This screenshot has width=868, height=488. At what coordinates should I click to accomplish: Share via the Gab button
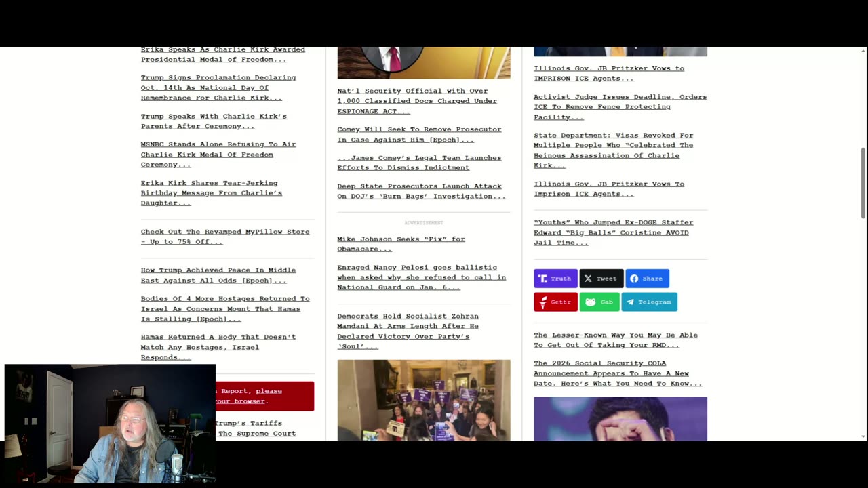[x=599, y=302]
